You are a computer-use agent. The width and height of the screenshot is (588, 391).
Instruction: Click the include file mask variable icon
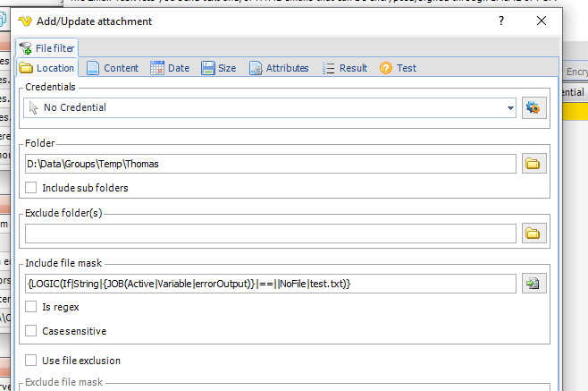tap(533, 284)
